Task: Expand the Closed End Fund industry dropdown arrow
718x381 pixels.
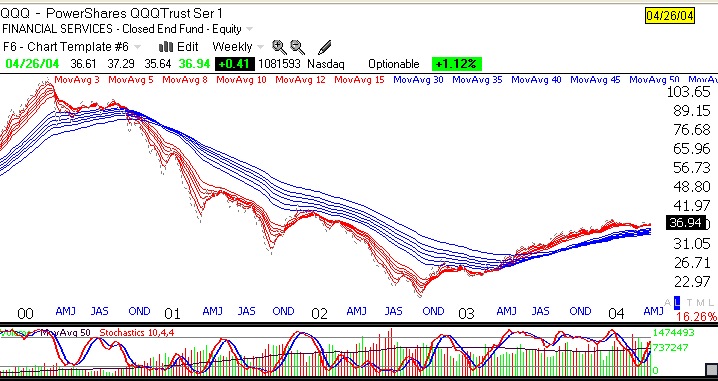Action: (249, 29)
